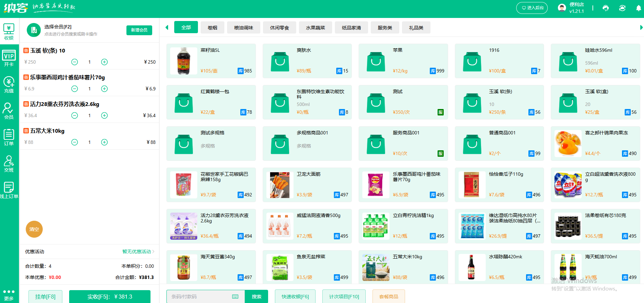Click the orange 清空 clear cart button

point(34,229)
